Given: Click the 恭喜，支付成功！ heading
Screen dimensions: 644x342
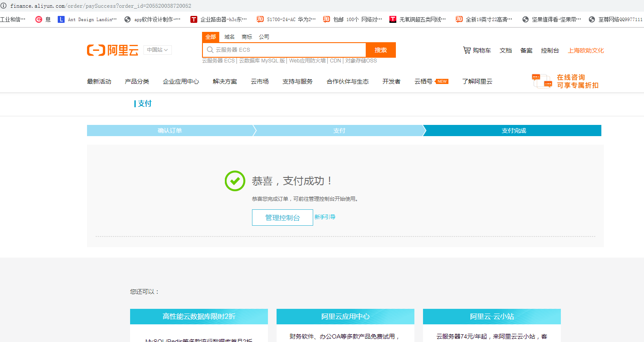Looking at the screenshot, I should coord(292,181).
